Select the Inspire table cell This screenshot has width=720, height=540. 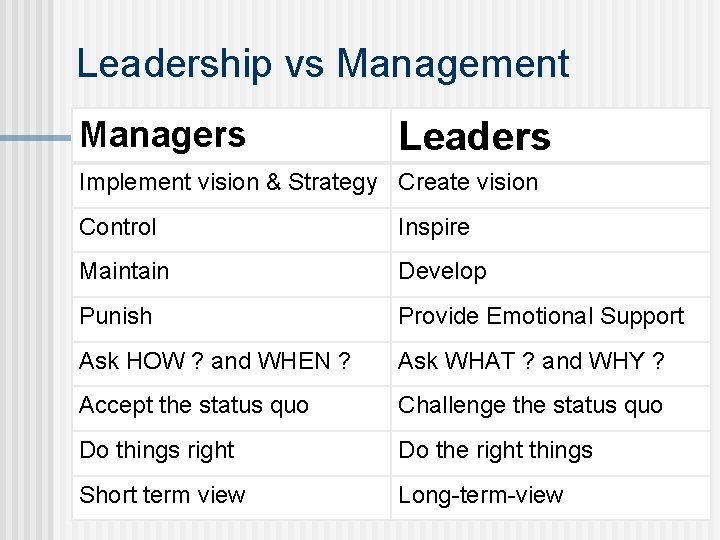pyautogui.click(x=434, y=227)
